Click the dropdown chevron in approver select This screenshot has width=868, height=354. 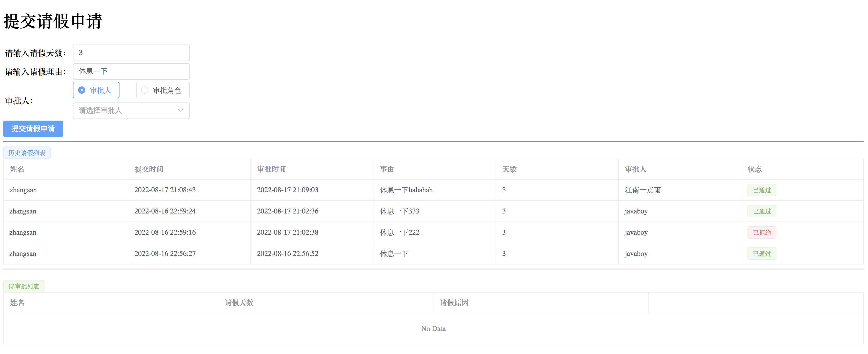coord(180,110)
